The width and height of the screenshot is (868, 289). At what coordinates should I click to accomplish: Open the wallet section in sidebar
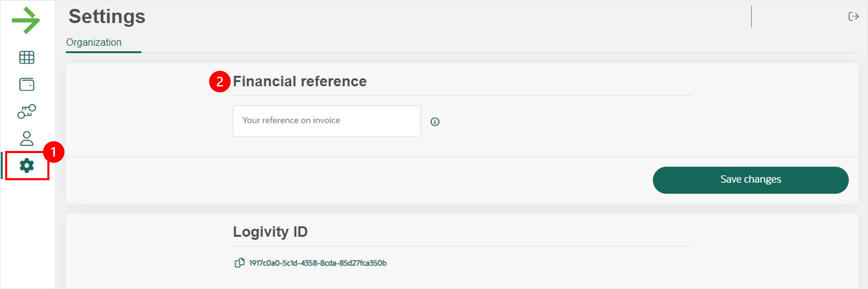tap(27, 84)
